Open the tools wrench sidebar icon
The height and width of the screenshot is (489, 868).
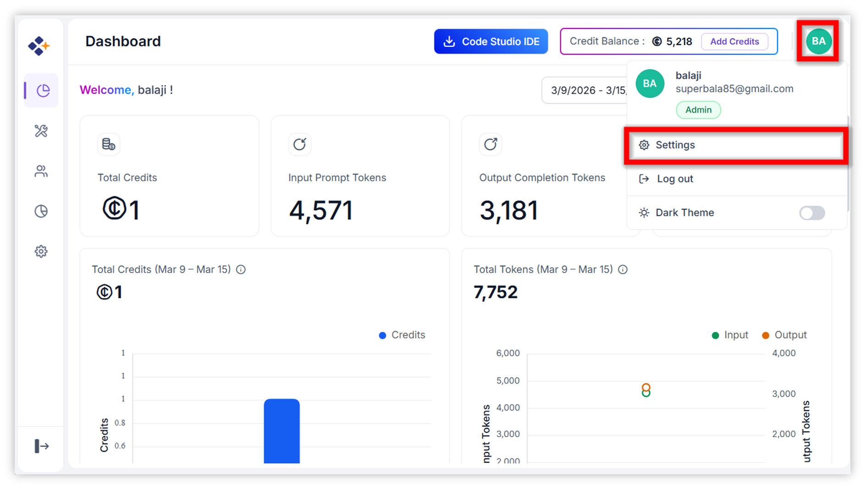(41, 131)
